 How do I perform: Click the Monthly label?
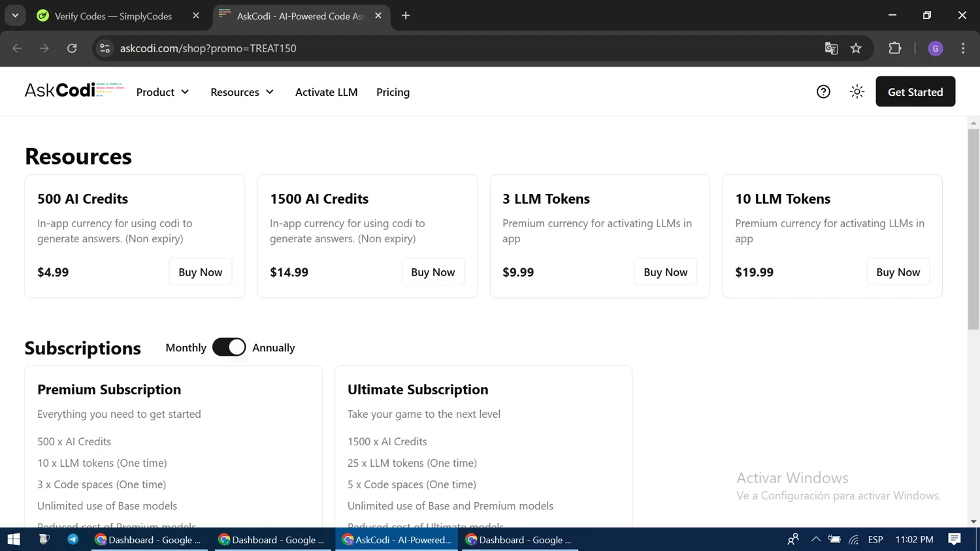point(186,348)
